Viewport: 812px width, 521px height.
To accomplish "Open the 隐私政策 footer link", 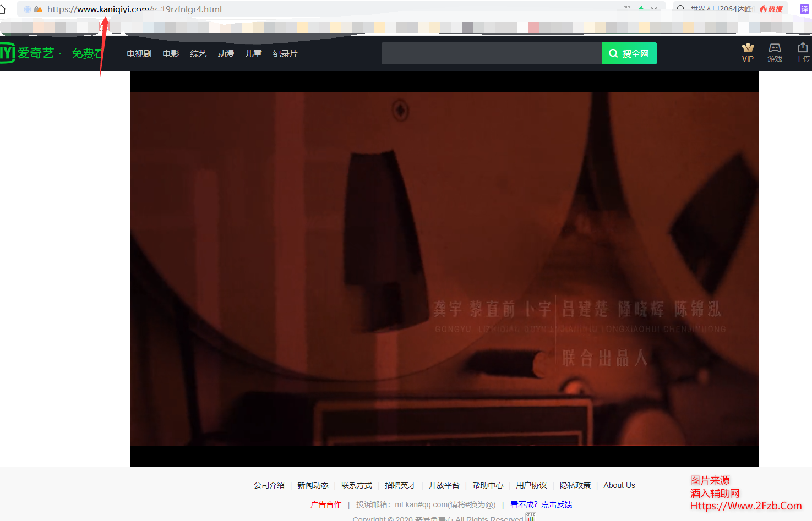I will pyautogui.click(x=575, y=485).
